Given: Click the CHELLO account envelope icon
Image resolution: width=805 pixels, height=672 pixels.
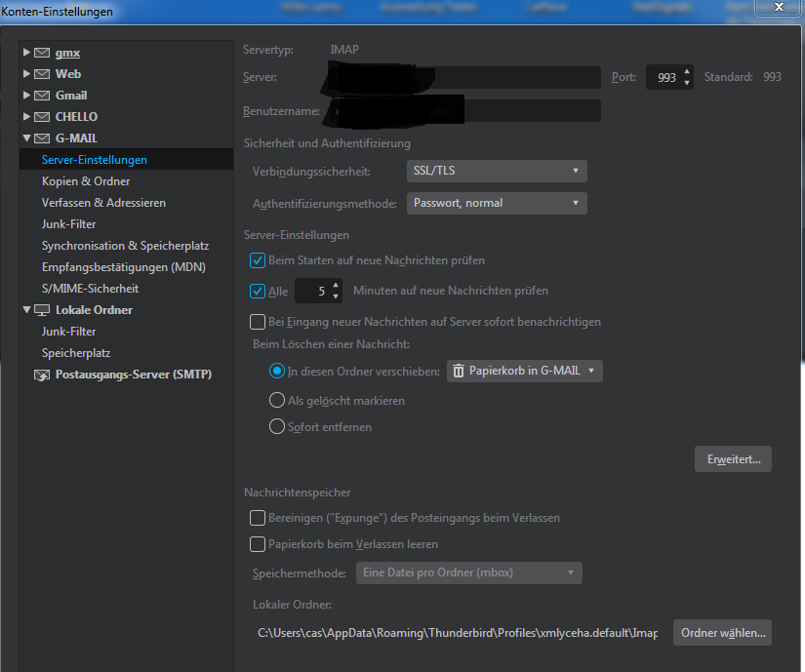Looking at the screenshot, I should tap(42, 117).
